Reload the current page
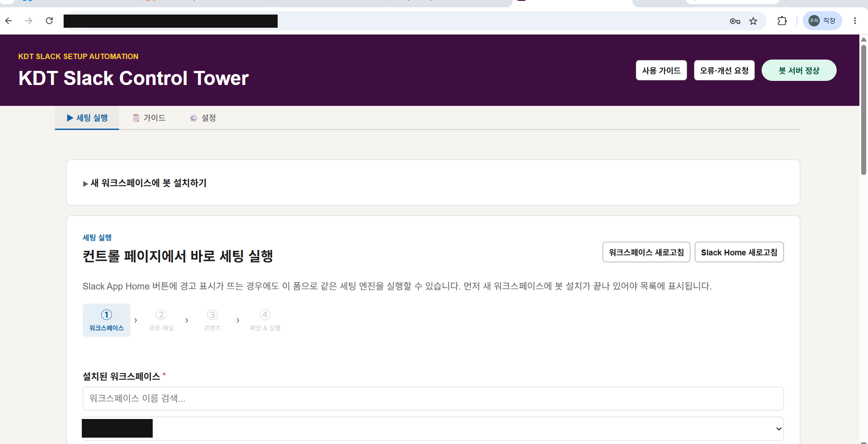The height and width of the screenshot is (444, 868). pos(49,21)
